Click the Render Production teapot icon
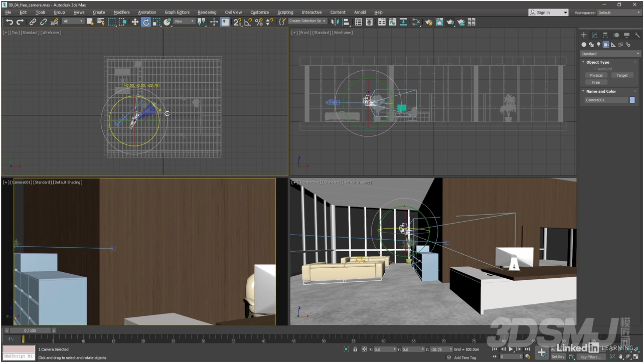The height and width of the screenshot is (363, 644). pos(450,22)
